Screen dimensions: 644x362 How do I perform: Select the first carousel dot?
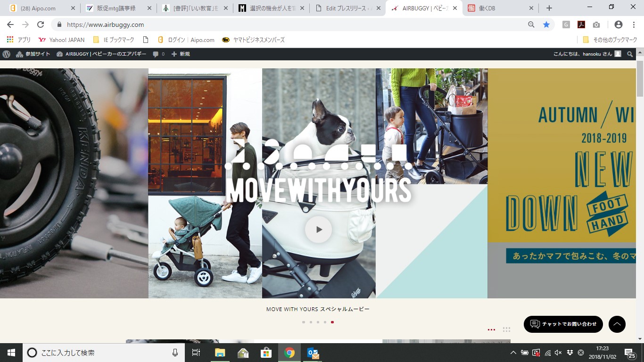click(304, 322)
